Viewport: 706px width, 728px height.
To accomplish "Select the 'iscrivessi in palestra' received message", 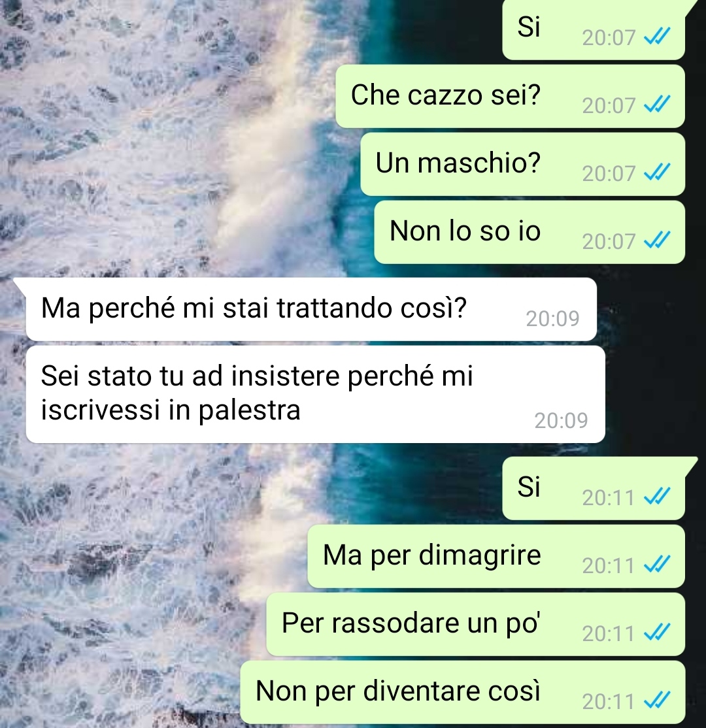I will coord(315,394).
